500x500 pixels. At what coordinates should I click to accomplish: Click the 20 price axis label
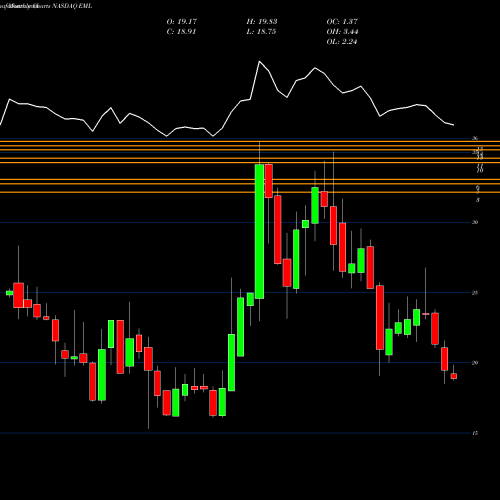tap(475, 363)
